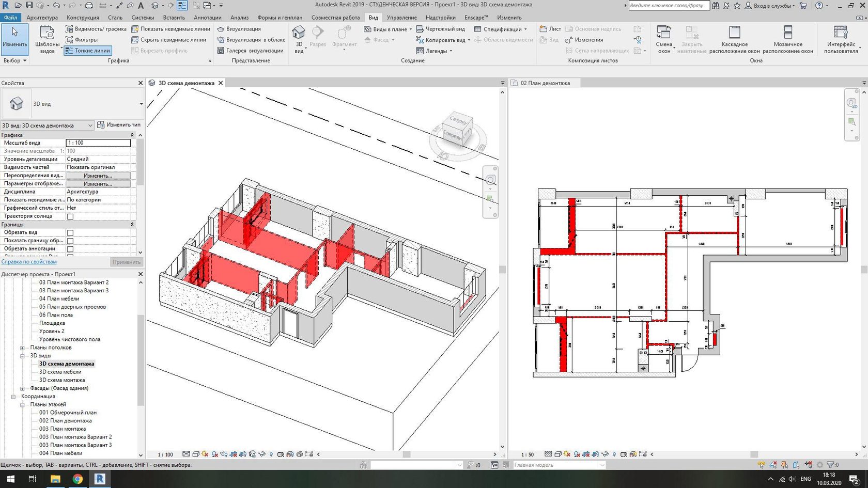Click the disabled Применить button
This screenshot has height=488, width=868.
point(126,262)
